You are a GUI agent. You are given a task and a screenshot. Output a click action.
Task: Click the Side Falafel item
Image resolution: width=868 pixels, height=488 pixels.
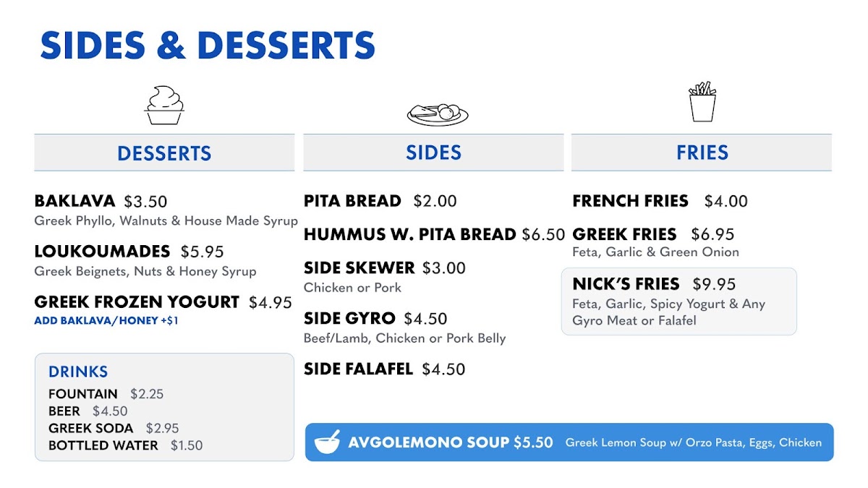click(x=384, y=369)
